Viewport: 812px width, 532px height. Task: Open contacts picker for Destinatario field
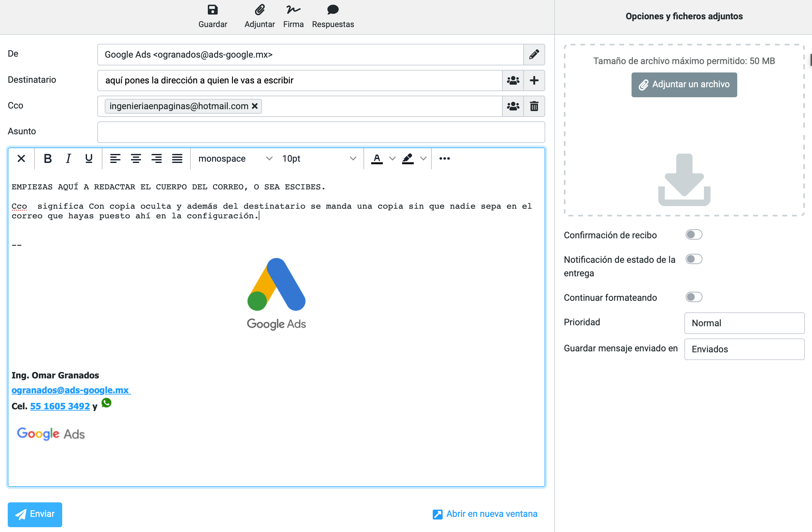(513, 81)
